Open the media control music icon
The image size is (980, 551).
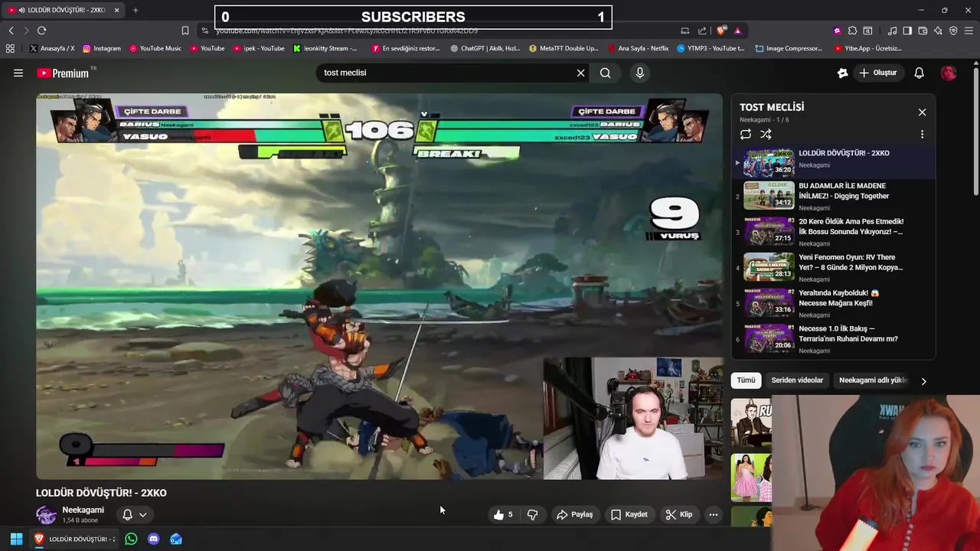tap(892, 31)
